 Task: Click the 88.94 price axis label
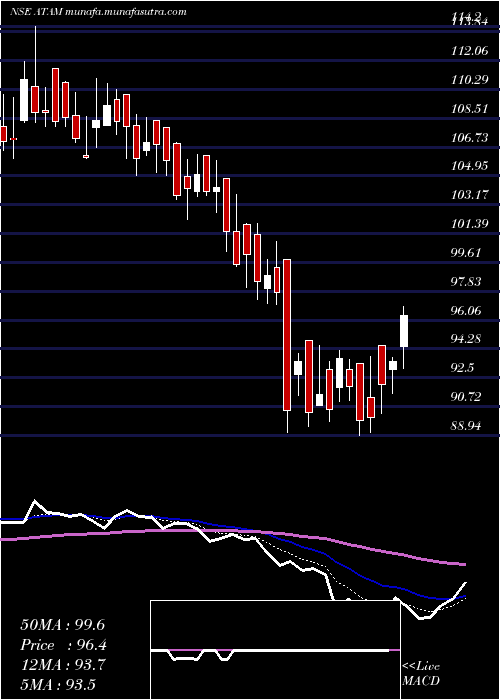click(467, 426)
